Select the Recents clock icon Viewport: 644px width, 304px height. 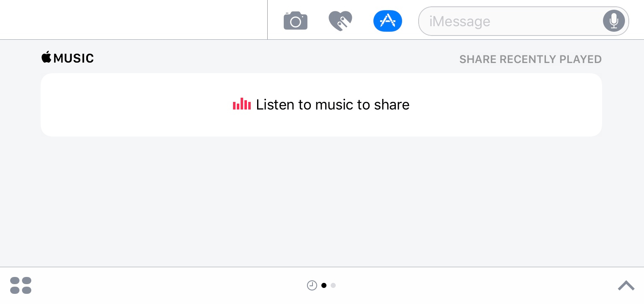312,285
